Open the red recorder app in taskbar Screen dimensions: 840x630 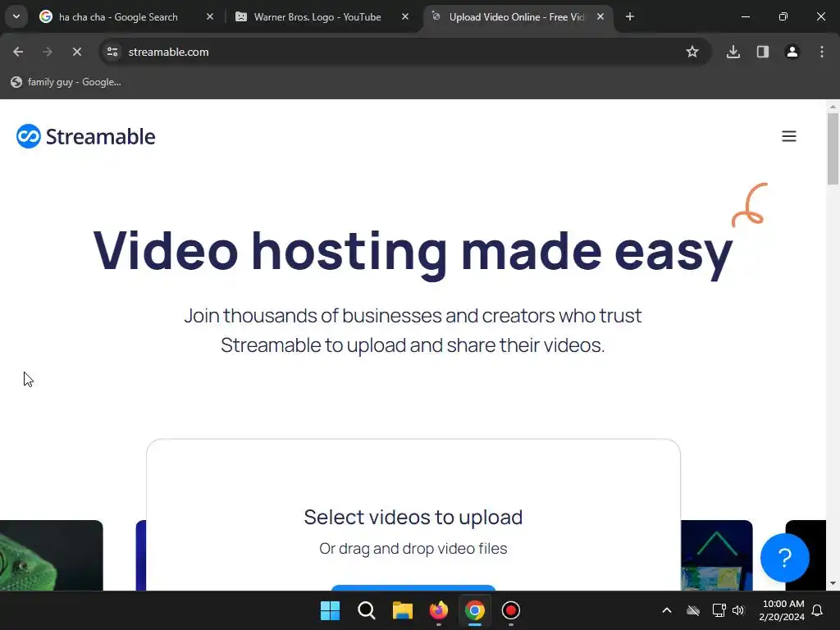511,610
